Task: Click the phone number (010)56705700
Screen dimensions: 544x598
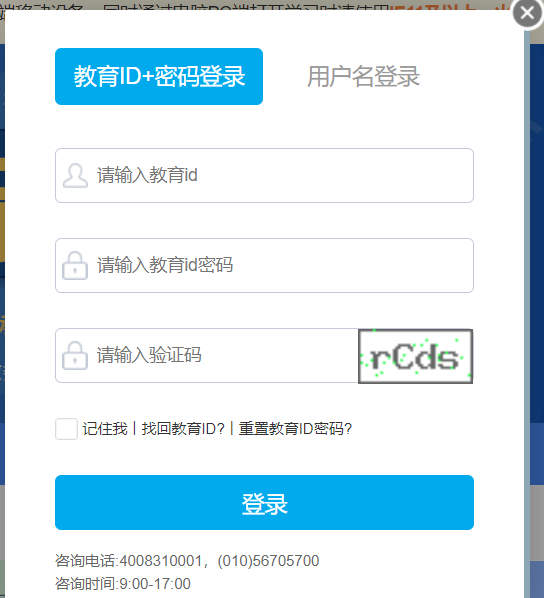Action: point(268,561)
